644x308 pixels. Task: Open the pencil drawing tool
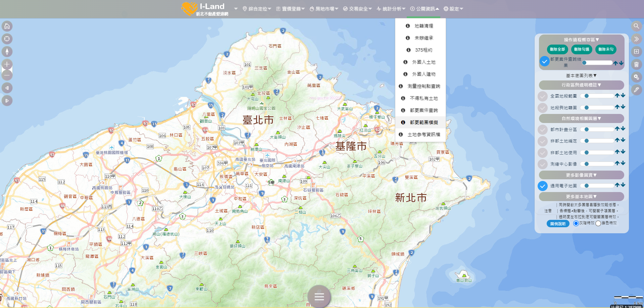pos(636,90)
